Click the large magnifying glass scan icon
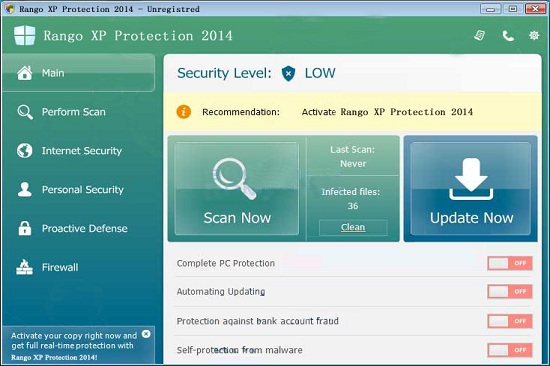Viewport: 550px width, 366px height. coord(234,178)
